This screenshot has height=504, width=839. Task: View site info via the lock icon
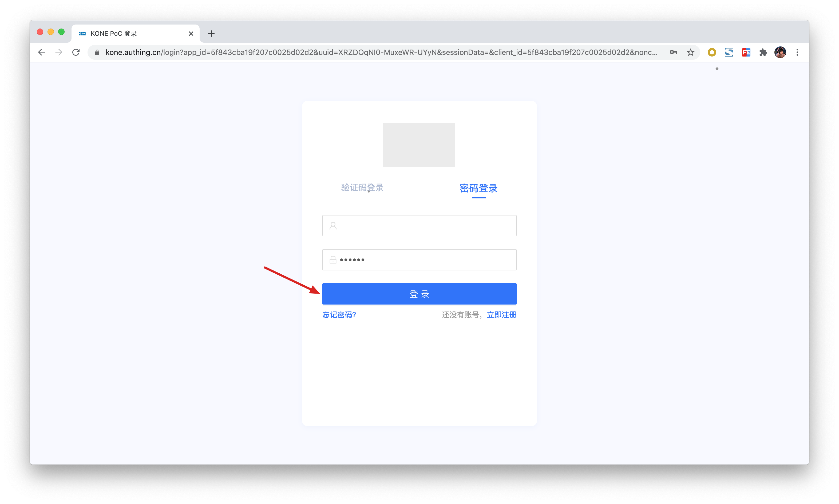pyautogui.click(x=97, y=52)
